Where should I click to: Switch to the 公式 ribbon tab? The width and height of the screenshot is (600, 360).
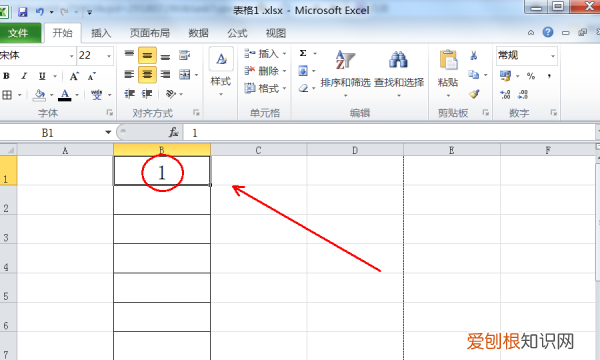pos(237,33)
